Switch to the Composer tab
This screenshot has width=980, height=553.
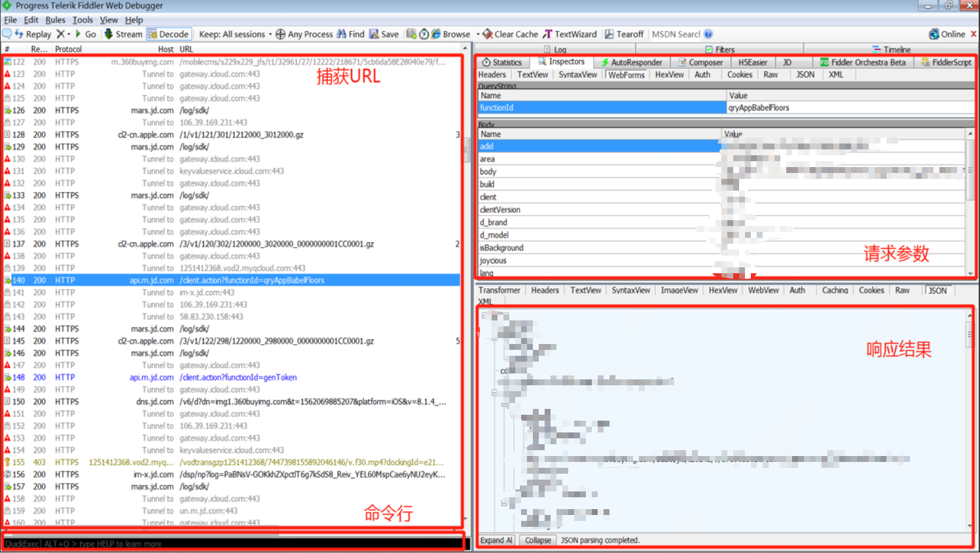pyautogui.click(x=700, y=62)
